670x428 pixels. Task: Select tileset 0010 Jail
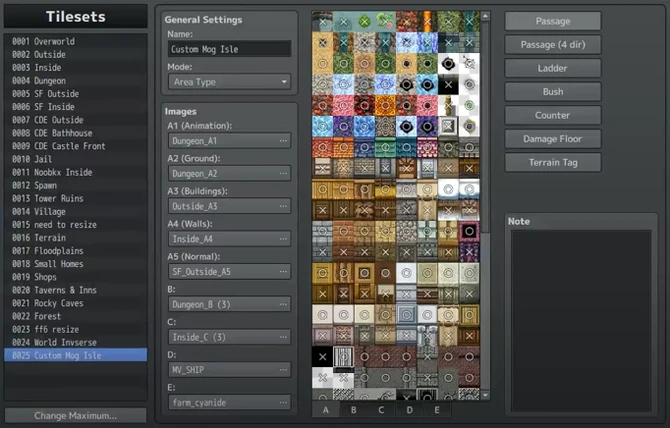[76, 159]
